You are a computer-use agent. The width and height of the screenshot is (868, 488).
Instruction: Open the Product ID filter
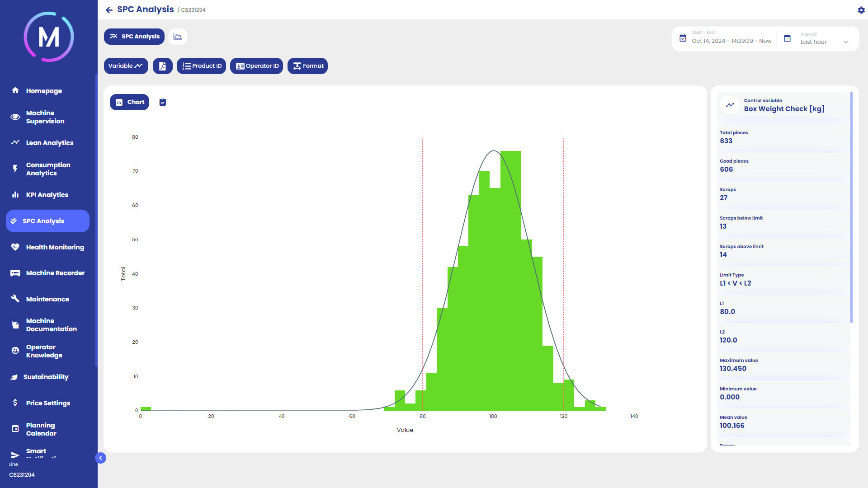point(201,66)
